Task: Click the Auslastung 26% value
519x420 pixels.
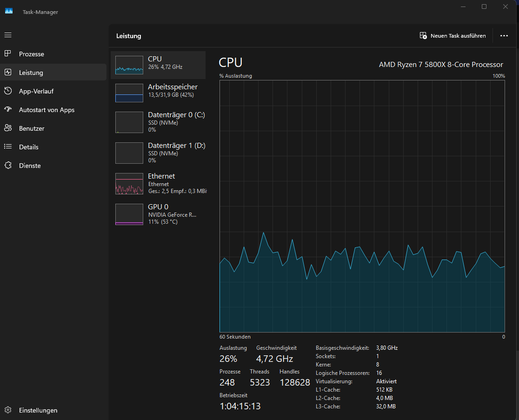Action: click(228, 359)
